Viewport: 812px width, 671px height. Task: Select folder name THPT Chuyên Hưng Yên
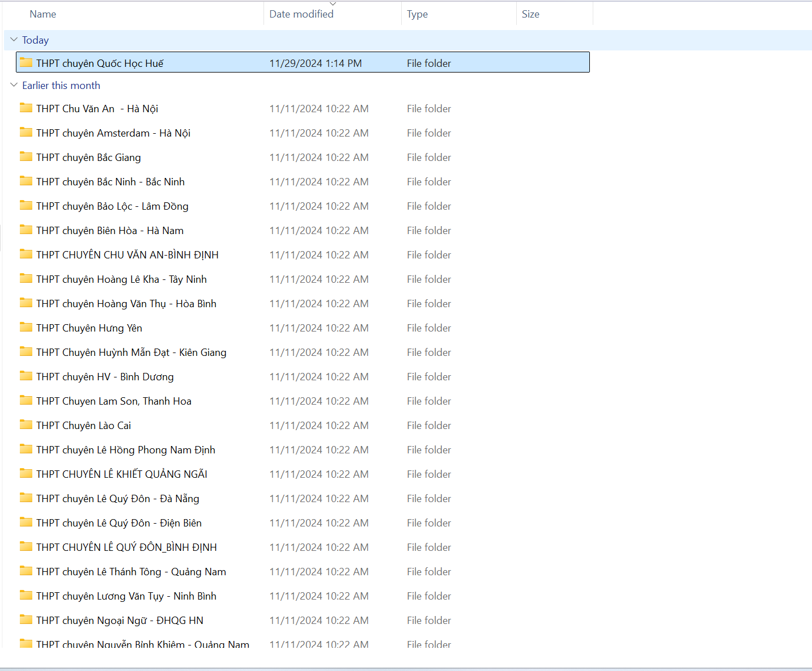(x=89, y=328)
